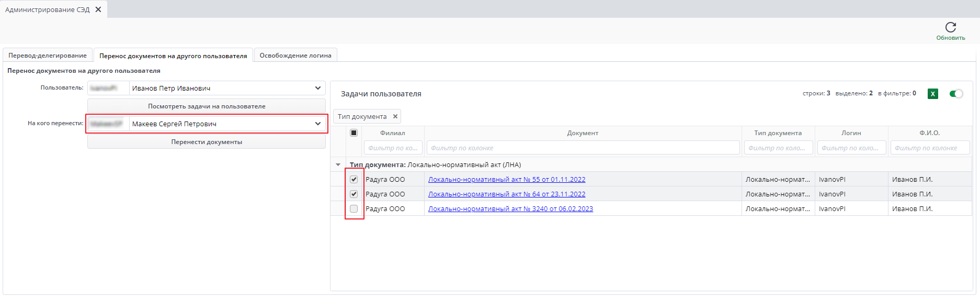
Task: Switch to Перевод-делегирование tab
Action: tap(48, 55)
